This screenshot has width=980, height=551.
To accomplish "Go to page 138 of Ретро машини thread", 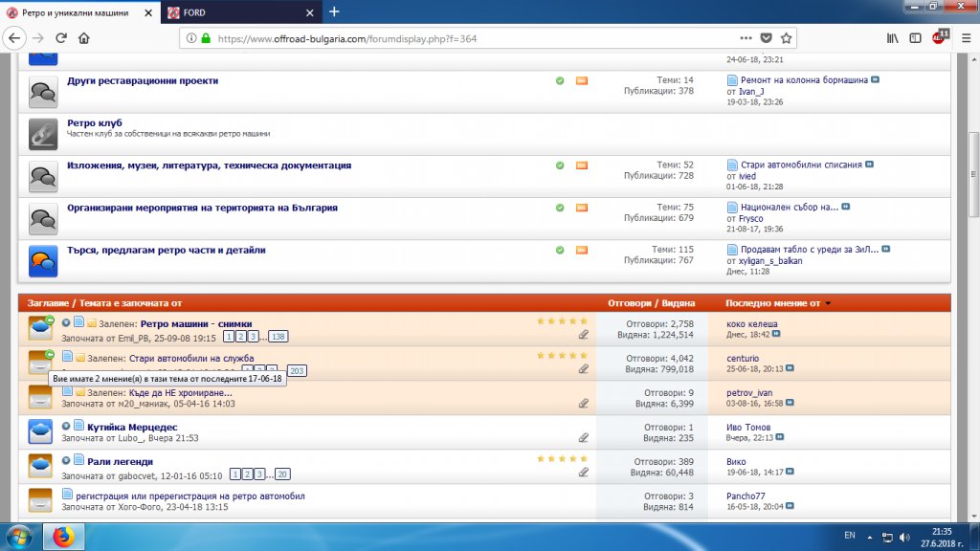I will tap(278, 338).
